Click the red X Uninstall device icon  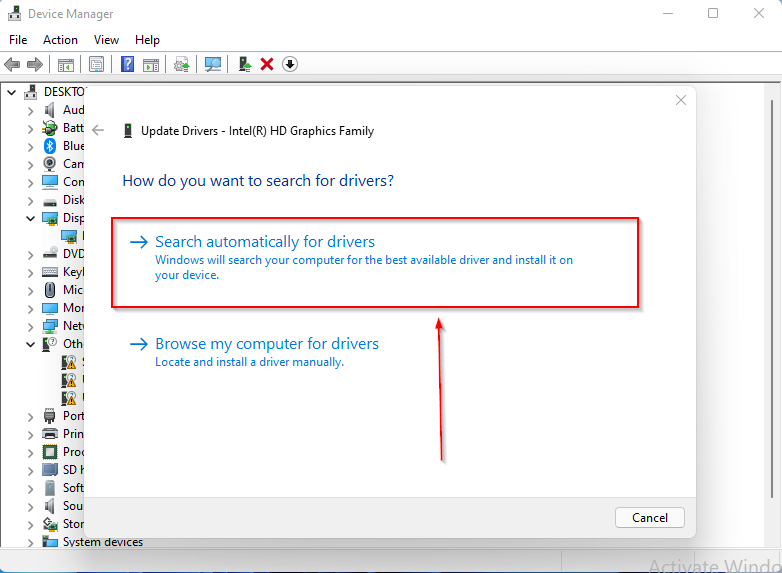(267, 64)
